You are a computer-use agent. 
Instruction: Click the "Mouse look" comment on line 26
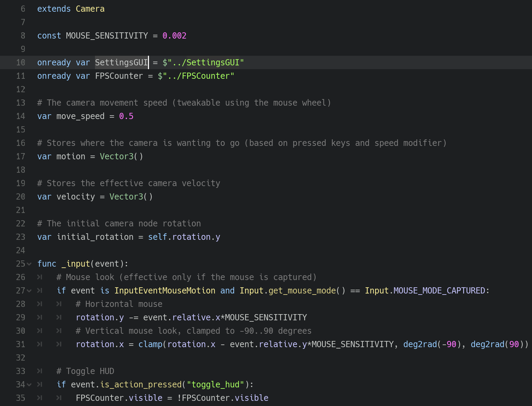click(x=187, y=277)
